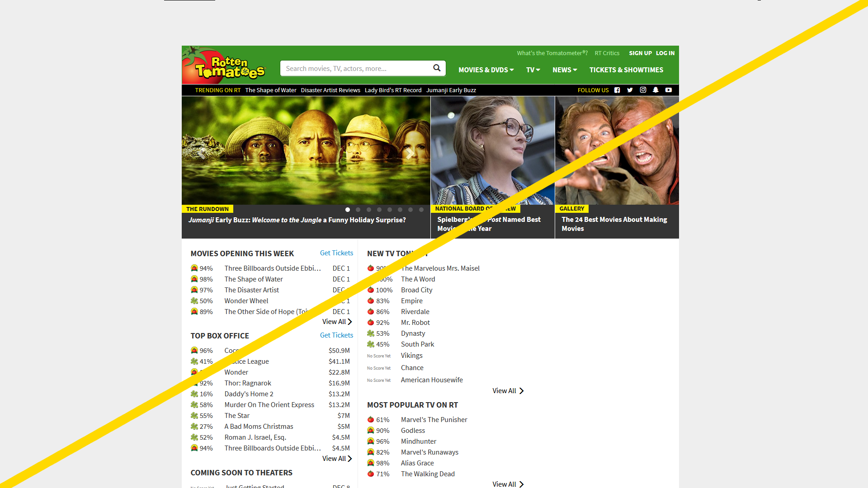Expand TV dropdown menu
This screenshot has height=488, width=868.
(x=533, y=70)
